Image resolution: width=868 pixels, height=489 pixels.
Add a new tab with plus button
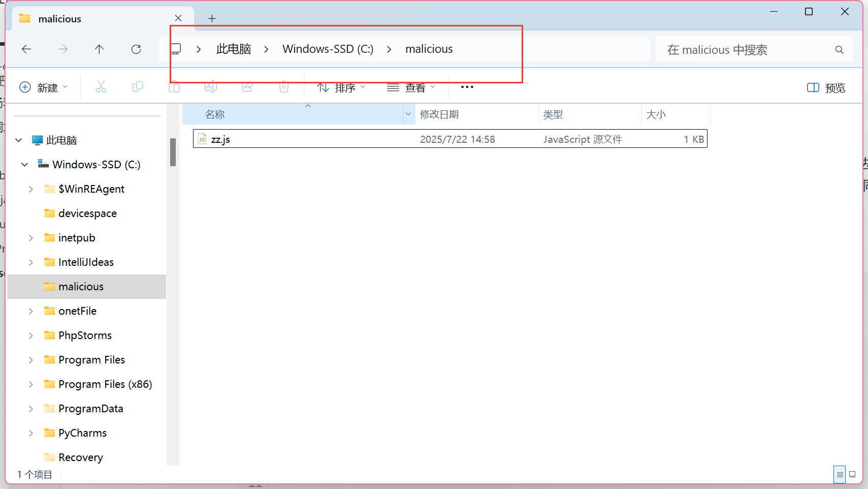pos(212,19)
